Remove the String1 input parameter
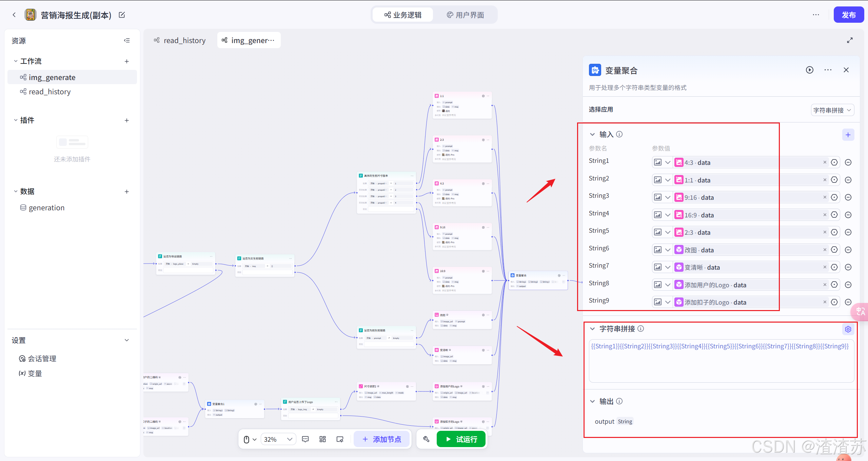Image resolution: width=868 pixels, height=461 pixels. click(848, 162)
